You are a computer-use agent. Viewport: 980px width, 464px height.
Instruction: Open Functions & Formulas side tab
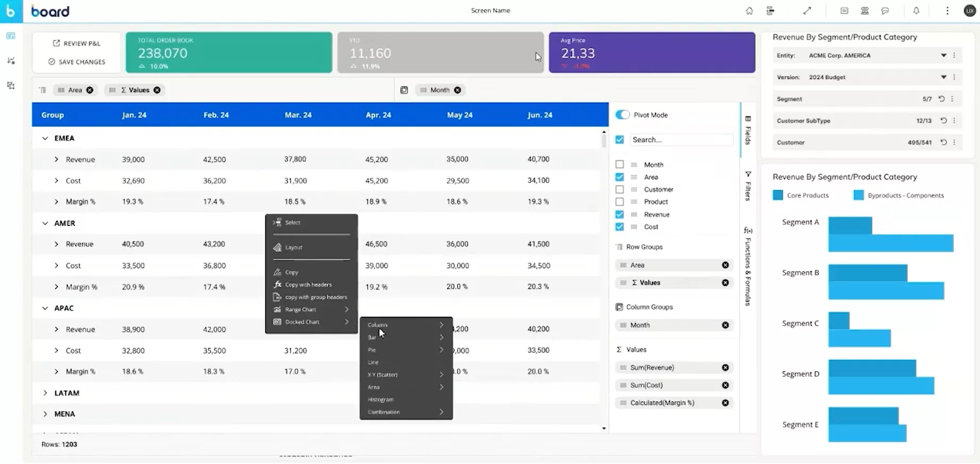[x=748, y=267]
